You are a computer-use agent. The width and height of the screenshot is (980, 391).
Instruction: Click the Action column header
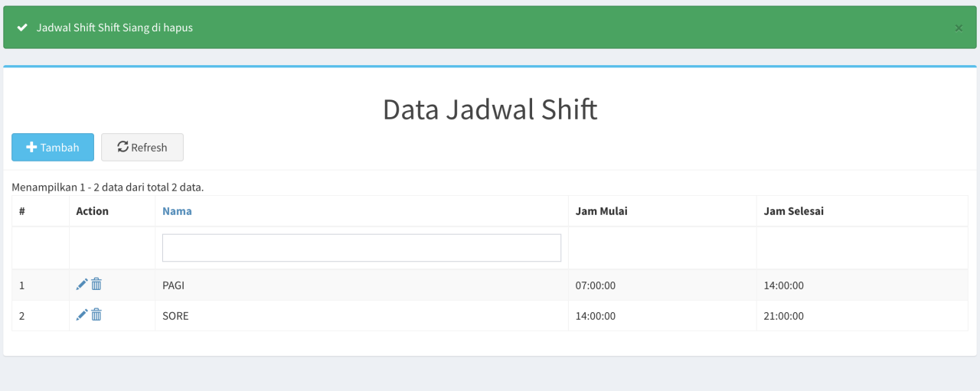coord(93,211)
